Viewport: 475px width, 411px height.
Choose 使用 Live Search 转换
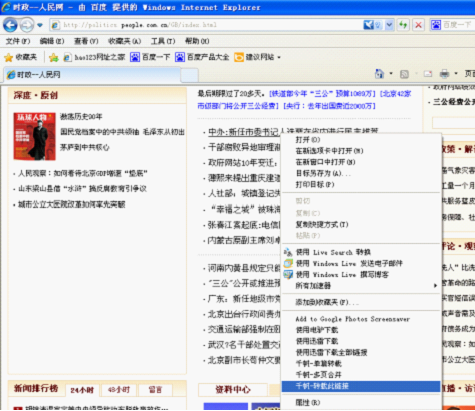click(361, 252)
